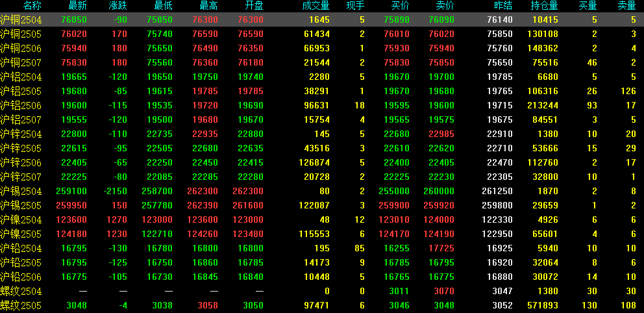Select the 沪锡2505 contract name
644x313 pixels.
pyautogui.click(x=21, y=206)
